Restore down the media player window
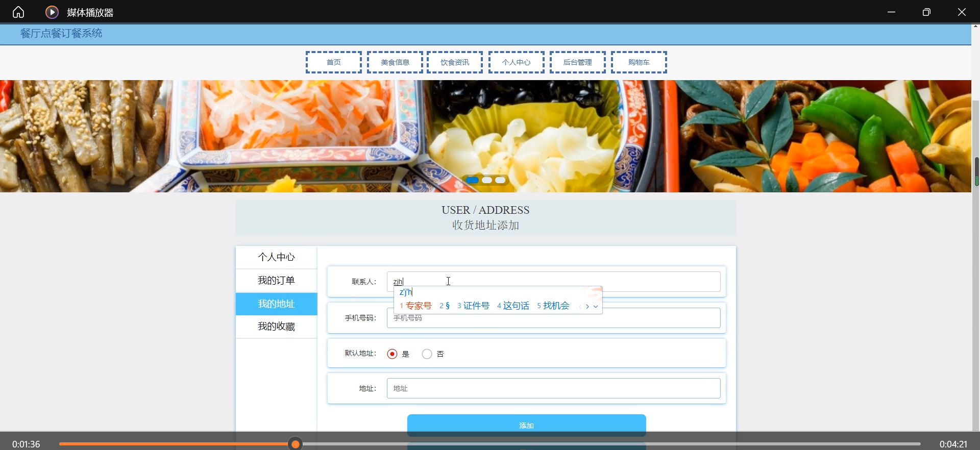Viewport: 980px width, 450px height. (x=926, y=12)
